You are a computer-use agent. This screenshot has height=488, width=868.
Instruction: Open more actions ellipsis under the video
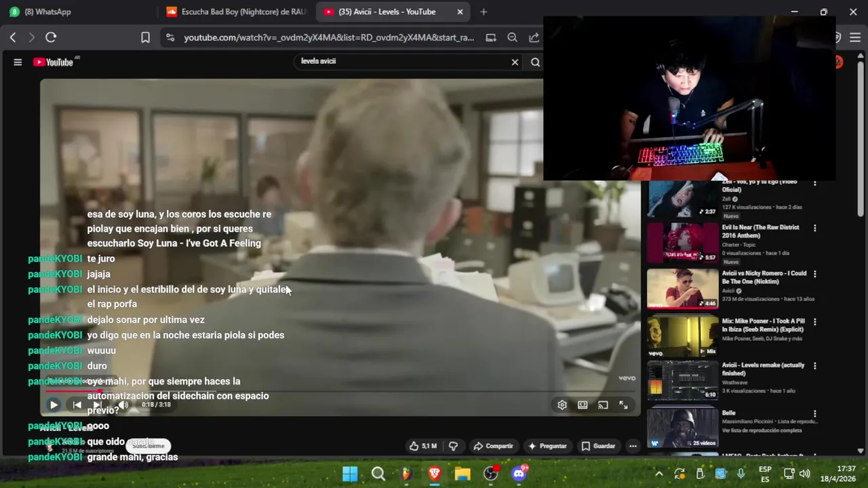point(633,446)
